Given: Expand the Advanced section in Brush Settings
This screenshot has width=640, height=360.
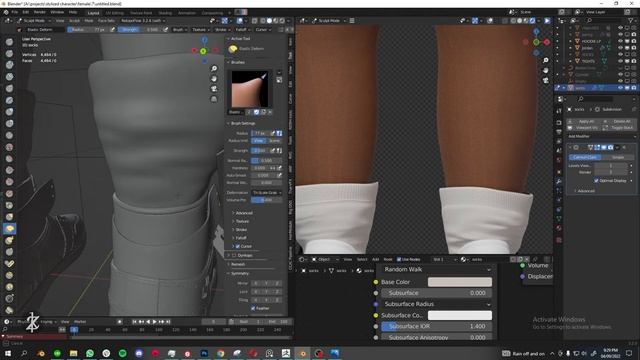Looking at the screenshot, I should tap(244, 213).
